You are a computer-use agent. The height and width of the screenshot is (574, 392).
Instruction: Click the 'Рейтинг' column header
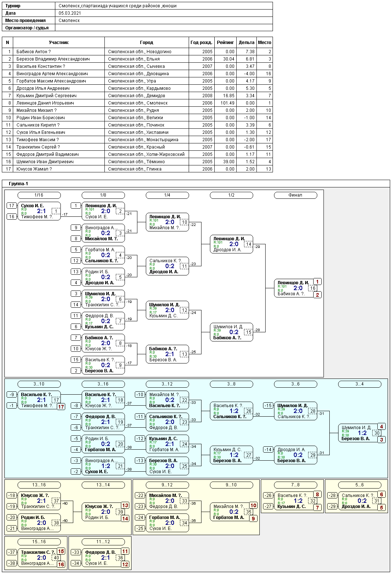tap(225, 43)
